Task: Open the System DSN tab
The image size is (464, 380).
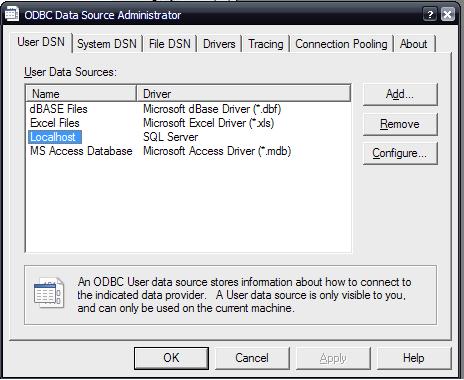Action: click(x=107, y=44)
